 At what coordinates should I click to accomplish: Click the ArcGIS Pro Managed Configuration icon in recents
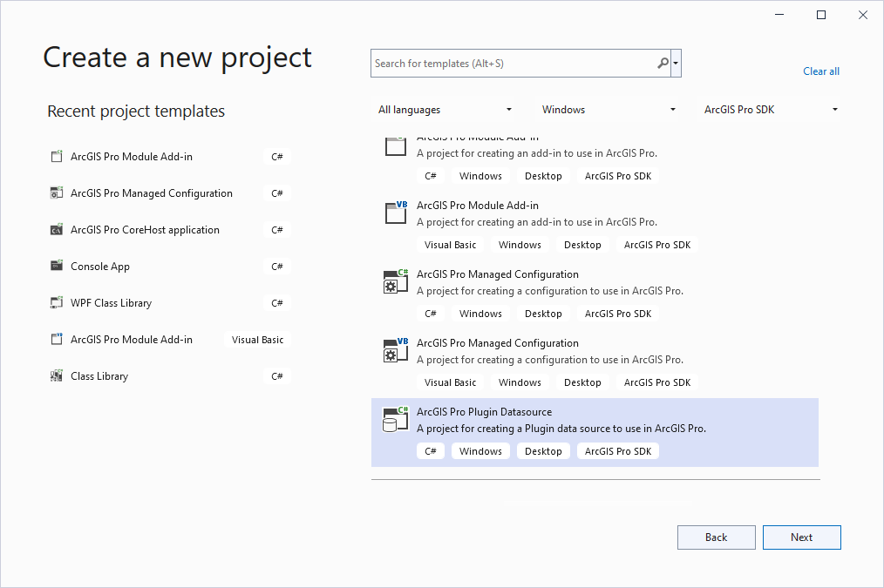pyautogui.click(x=57, y=193)
